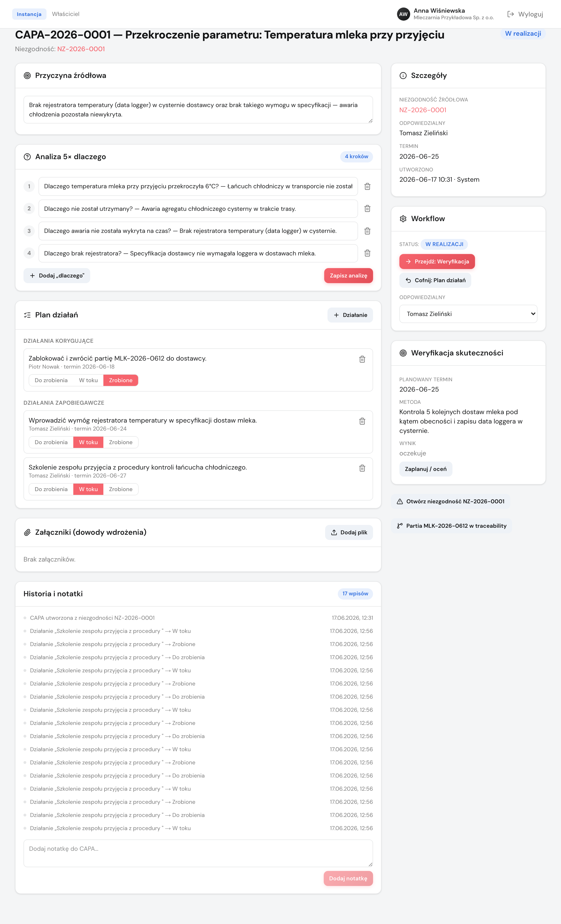Delete the third "dlaczego" step about rejestrator
This screenshot has width=561, height=924.
pyautogui.click(x=367, y=231)
